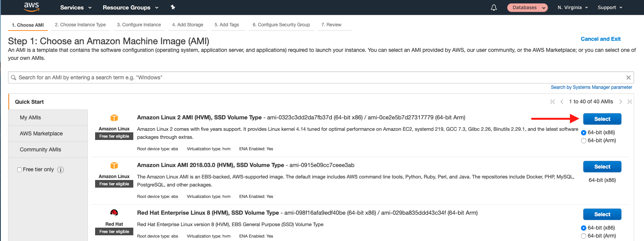Go to last page of AMIs
Viewport: 644px width, 241px height.
[629, 101]
